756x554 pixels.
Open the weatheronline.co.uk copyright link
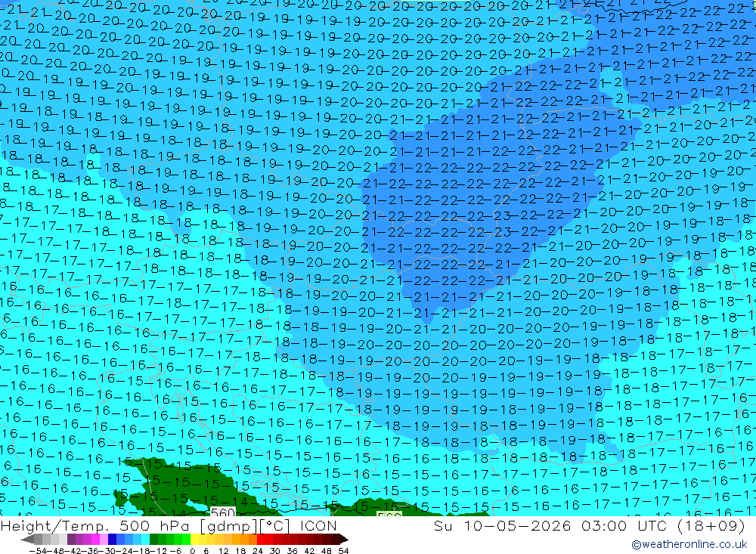click(x=689, y=544)
